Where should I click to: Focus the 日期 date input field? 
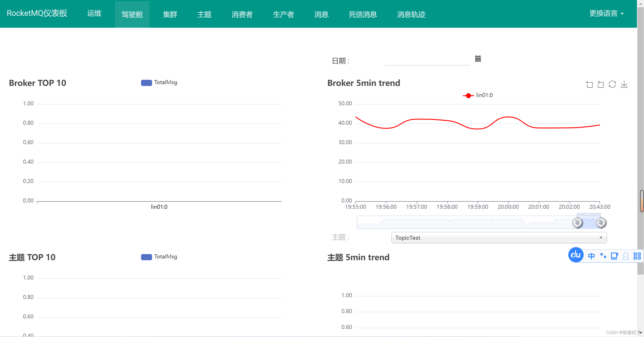427,60
